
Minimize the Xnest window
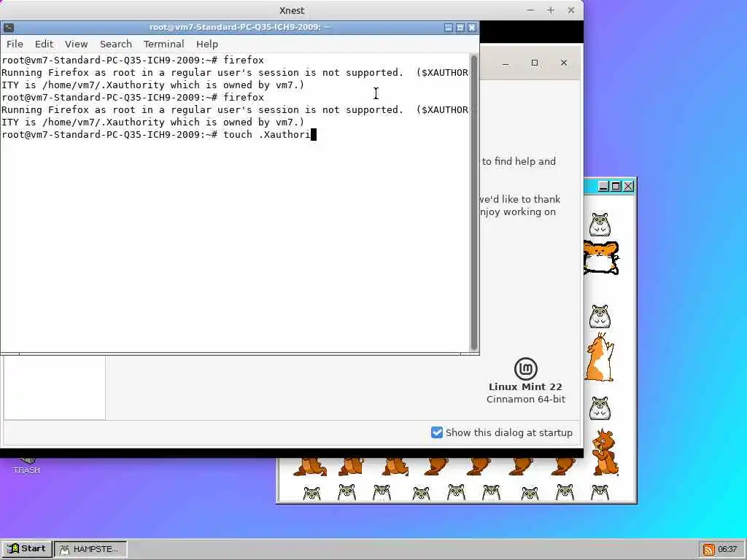(530, 10)
